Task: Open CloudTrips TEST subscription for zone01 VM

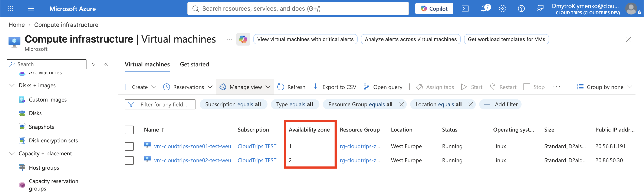Action: coord(257,146)
